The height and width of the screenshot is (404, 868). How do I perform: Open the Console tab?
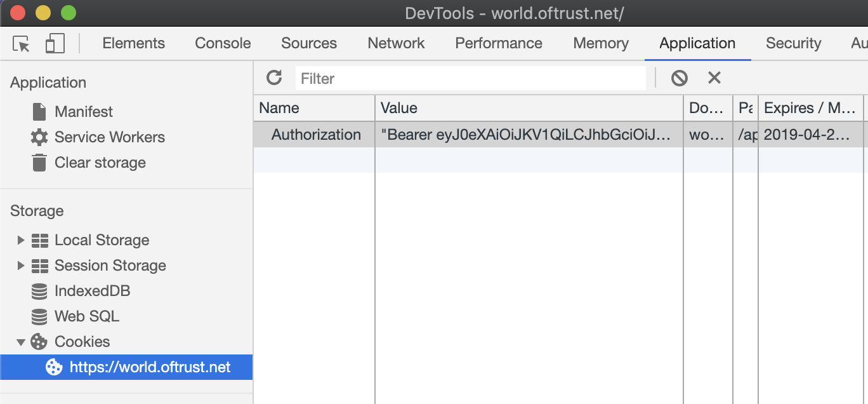pos(223,43)
